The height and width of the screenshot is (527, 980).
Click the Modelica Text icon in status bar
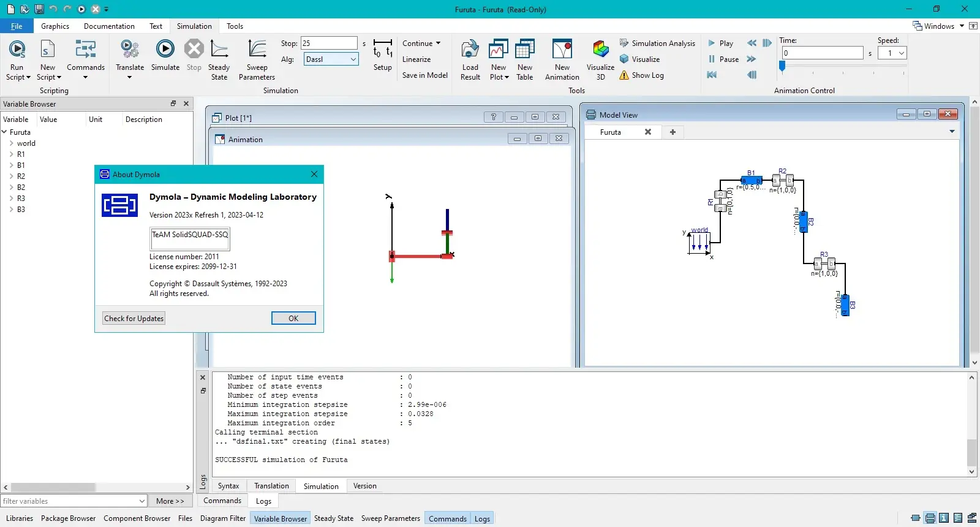coord(958,518)
